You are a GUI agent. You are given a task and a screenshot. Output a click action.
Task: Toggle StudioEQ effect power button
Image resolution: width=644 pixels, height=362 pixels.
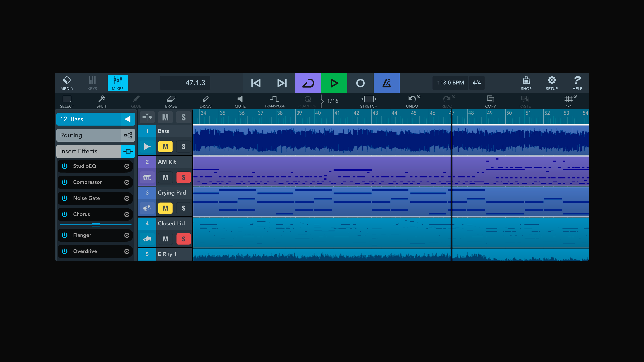pos(65,166)
